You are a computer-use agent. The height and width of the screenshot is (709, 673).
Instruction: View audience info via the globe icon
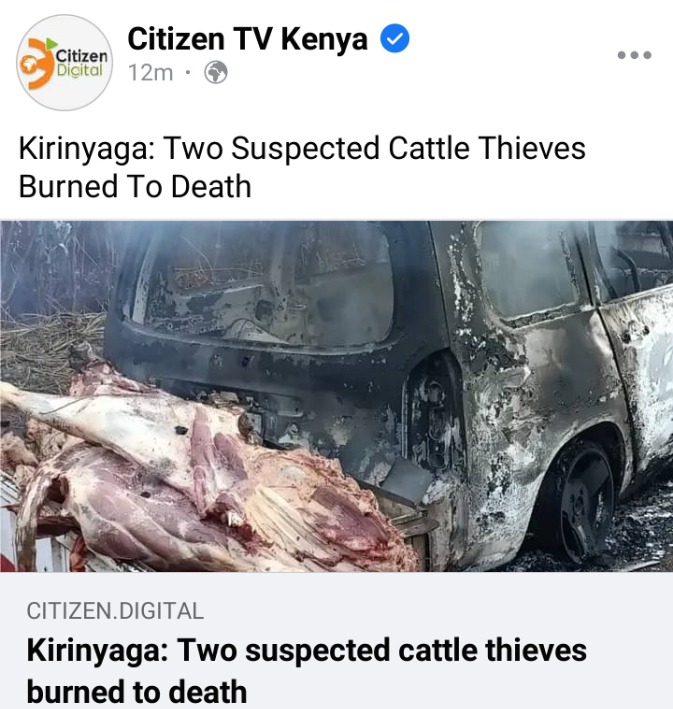216,73
